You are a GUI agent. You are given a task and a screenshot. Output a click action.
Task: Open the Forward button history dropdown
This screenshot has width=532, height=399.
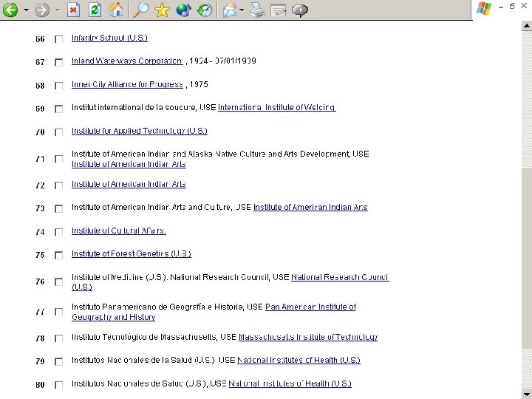click(58, 10)
